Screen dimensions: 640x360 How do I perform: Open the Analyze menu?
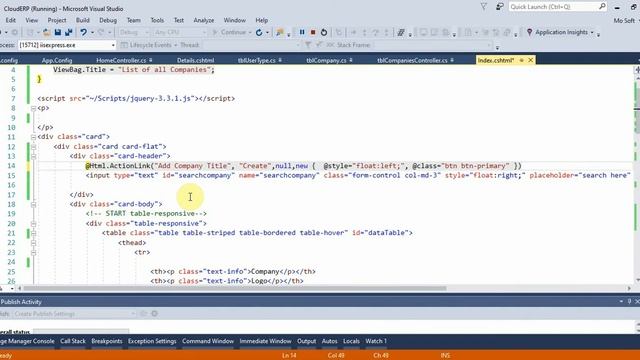[x=204, y=20]
